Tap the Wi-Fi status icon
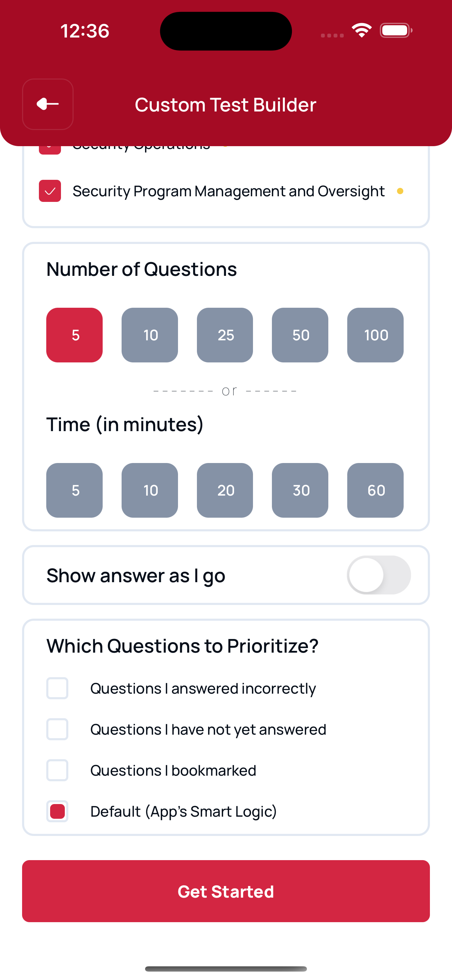The width and height of the screenshot is (452, 980). coord(362,30)
